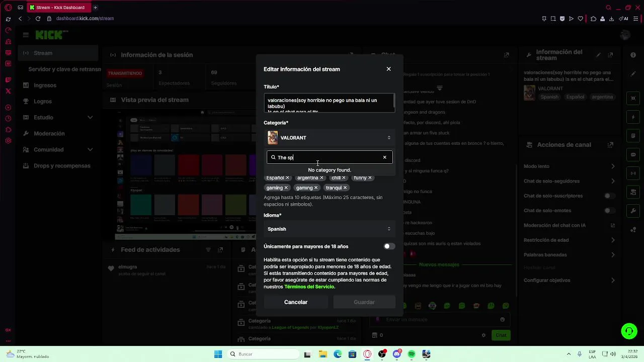Open the Spanish language dropdown
The height and width of the screenshot is (362, 644).
point(330,229)
